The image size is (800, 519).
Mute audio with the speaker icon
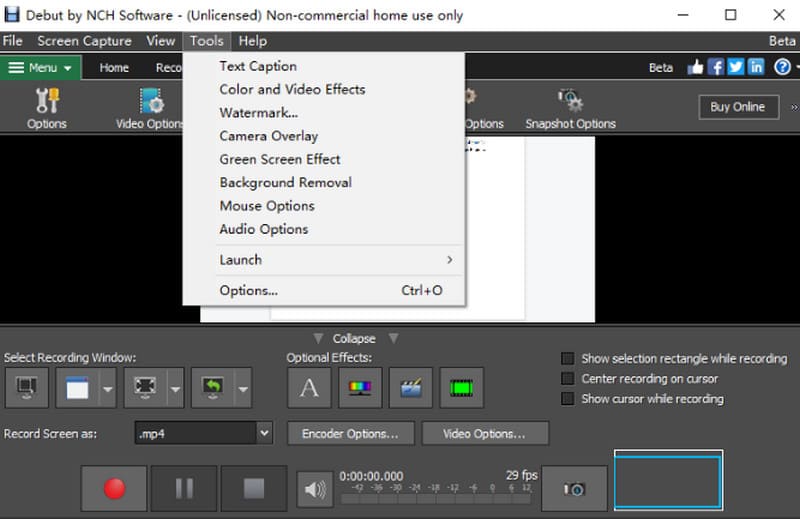tap(315, 489)
